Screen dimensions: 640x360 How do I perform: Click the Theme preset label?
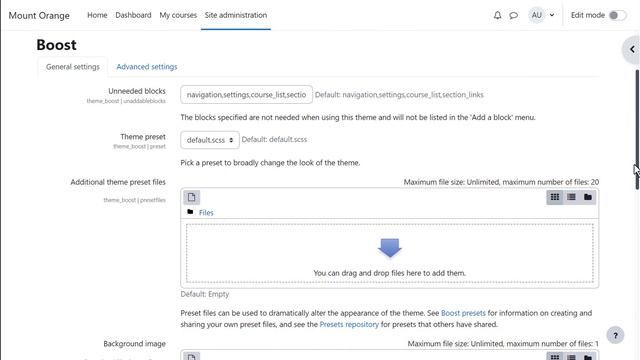[143, 137]
